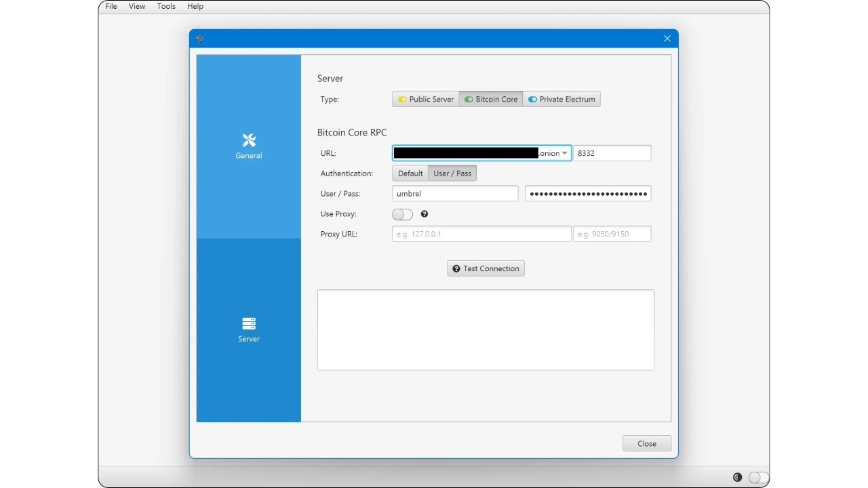Open the Tools menu

click(x=166, y=6)
